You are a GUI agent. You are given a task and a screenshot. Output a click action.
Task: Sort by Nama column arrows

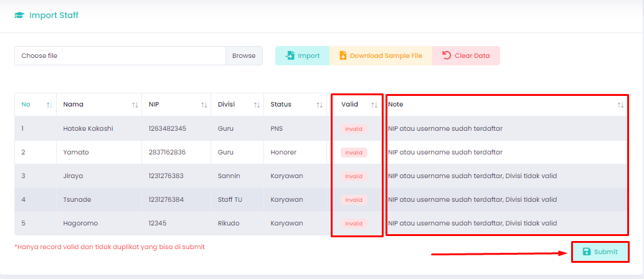pyautogui.click(x=135, y=105)
